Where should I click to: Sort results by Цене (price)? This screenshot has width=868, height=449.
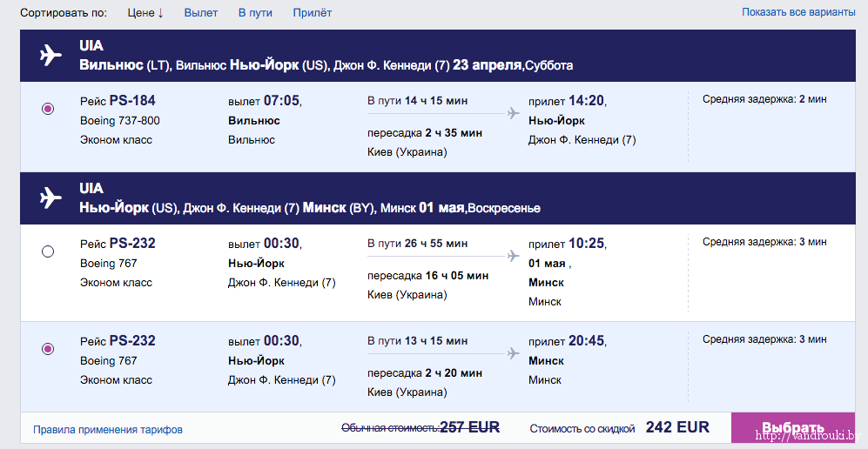pyautogui.click(x=145, y=13)
